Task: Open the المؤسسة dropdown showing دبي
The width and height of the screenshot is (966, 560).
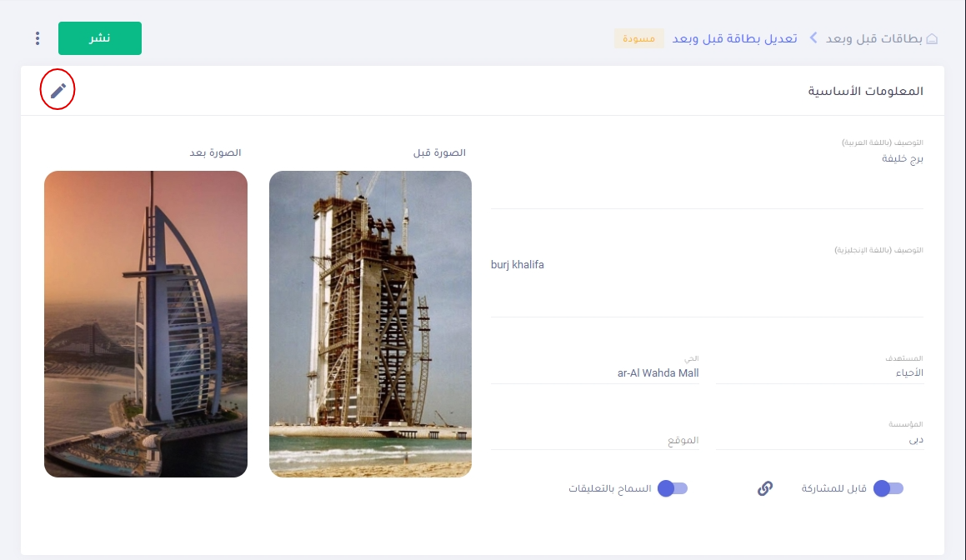Action: (x=819, y=439)
